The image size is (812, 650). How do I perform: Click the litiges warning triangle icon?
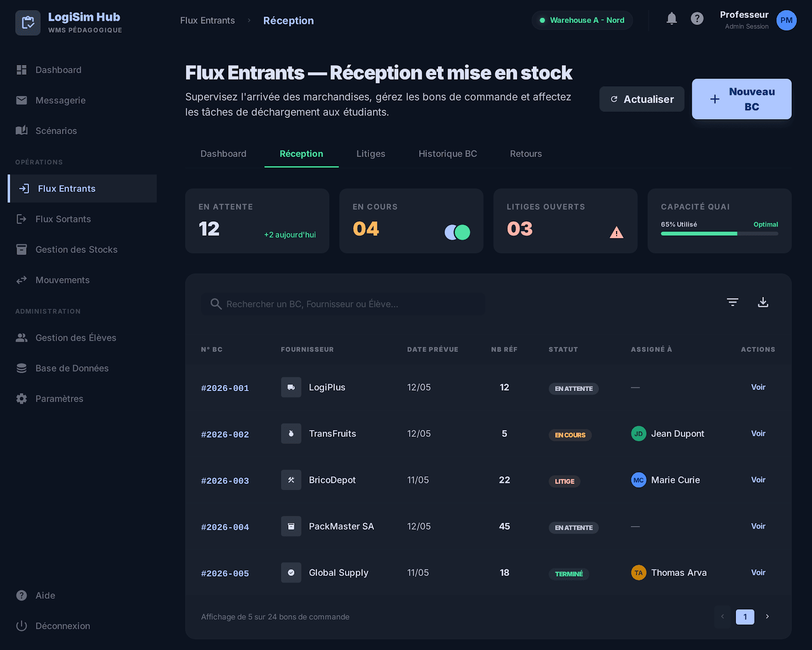tap(617, 233)
